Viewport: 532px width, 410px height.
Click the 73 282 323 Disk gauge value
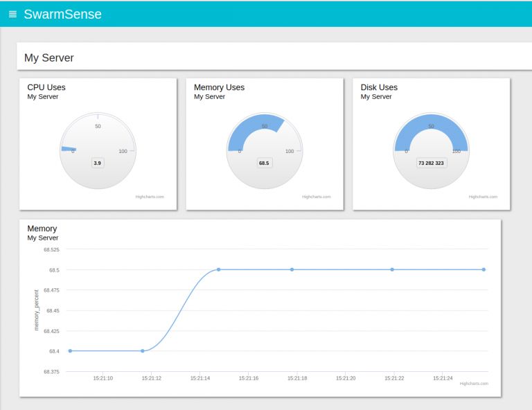431,163
